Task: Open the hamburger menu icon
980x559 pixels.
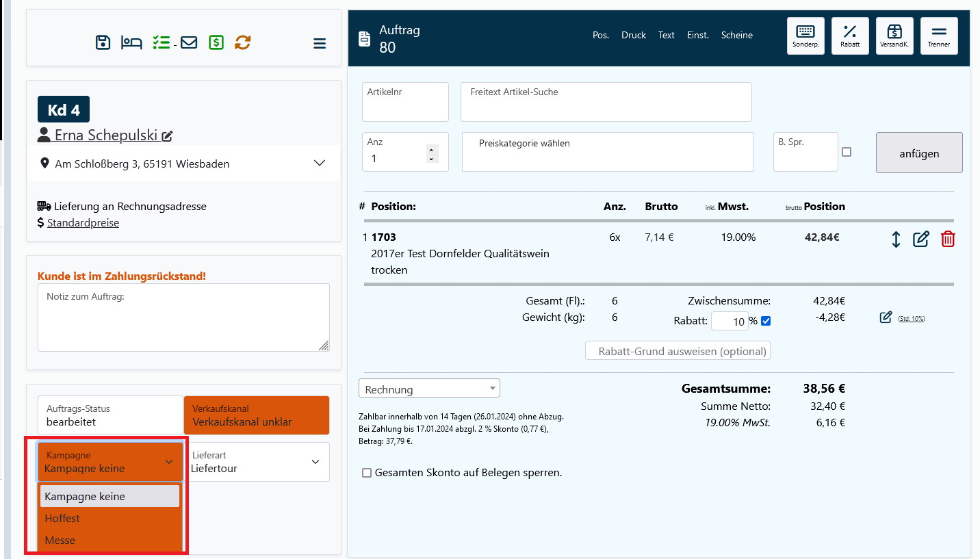Action: (x=320, y=44)
